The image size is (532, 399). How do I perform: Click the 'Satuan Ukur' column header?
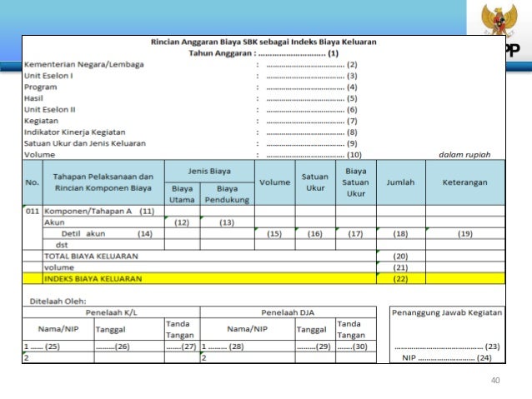click(x=315, y=182)
